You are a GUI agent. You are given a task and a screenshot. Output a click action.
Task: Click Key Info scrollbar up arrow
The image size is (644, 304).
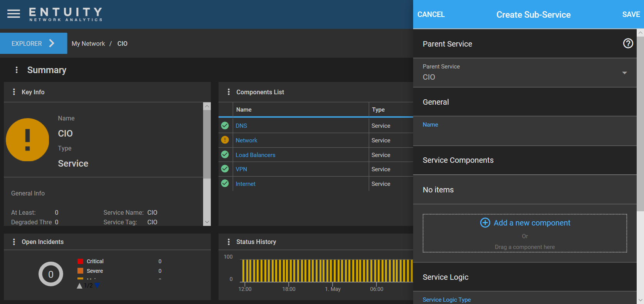(207, 106)
